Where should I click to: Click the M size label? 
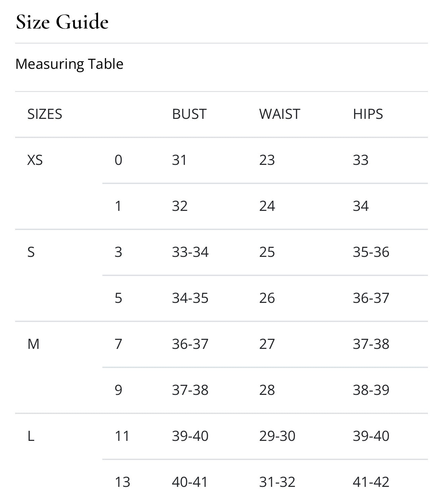[33, 344]
